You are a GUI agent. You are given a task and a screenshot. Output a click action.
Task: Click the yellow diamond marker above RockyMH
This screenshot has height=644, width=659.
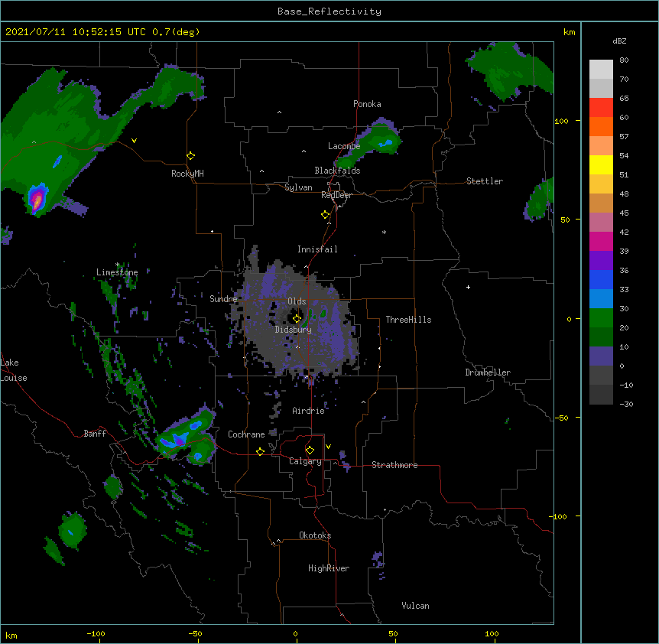[x=191, y=156]
